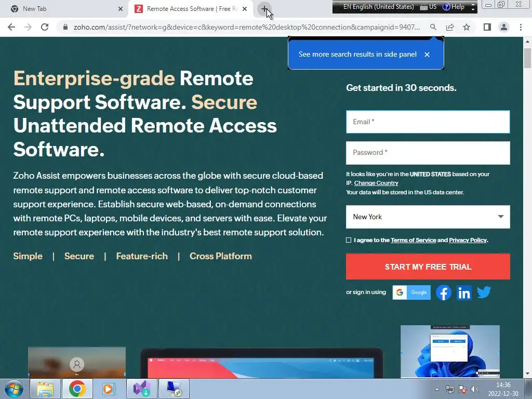
Task: Open the media player taskbar icon
Action: 109,389
